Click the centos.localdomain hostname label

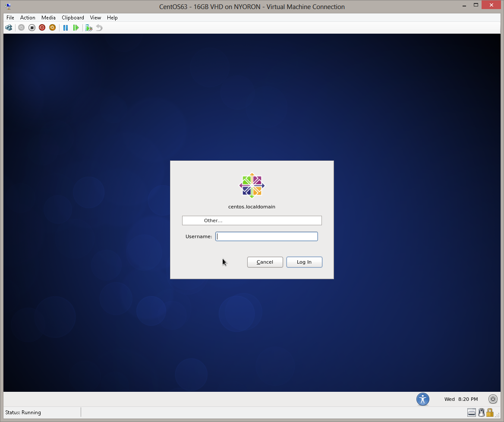(x=252, y=207)
